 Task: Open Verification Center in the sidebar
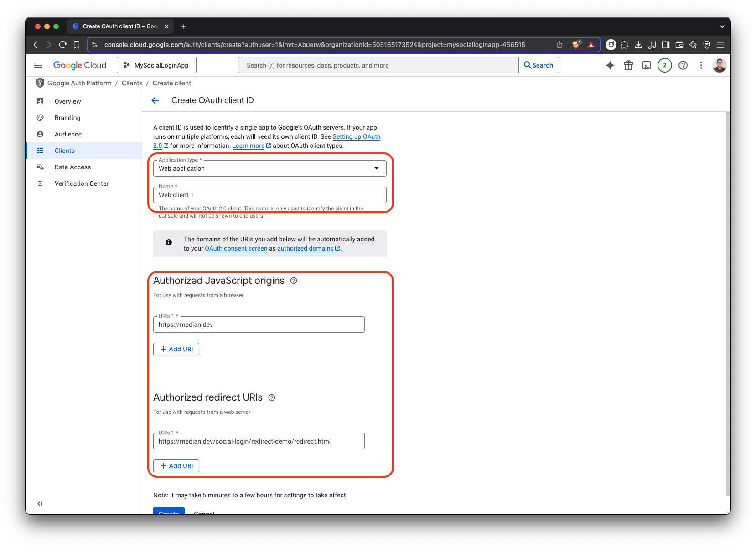pos(84,183)
